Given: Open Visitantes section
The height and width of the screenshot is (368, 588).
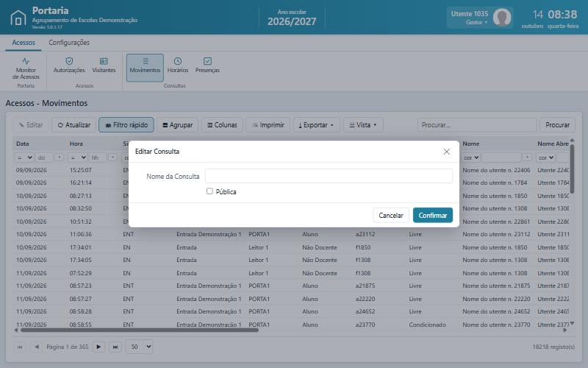Looking at the screenshot, I should (x=104, y=66).
